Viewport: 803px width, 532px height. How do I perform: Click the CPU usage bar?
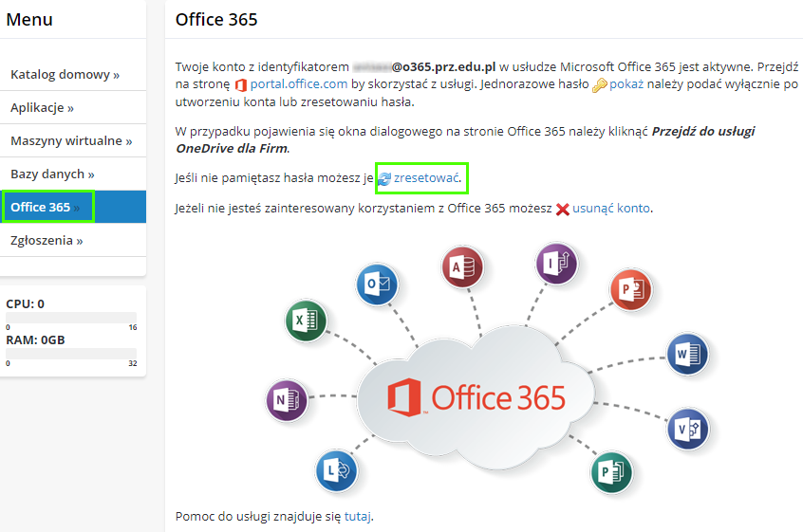pos(71,317)
